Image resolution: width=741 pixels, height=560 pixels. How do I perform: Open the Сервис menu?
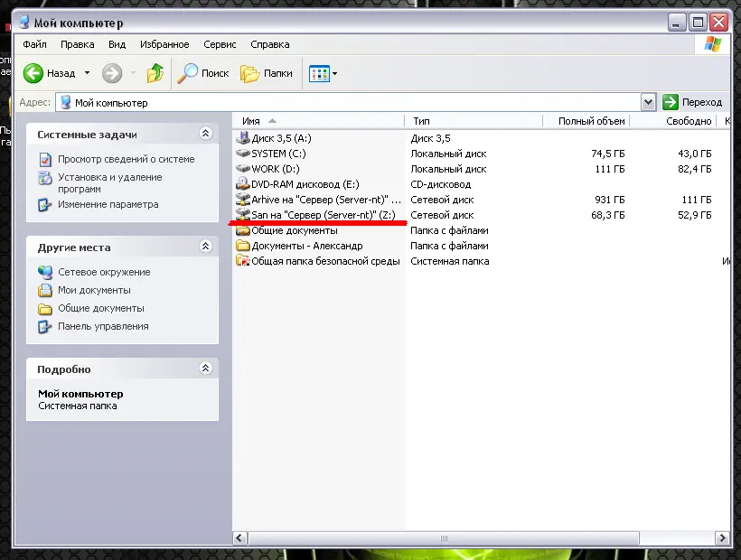[x=220, y=44]
